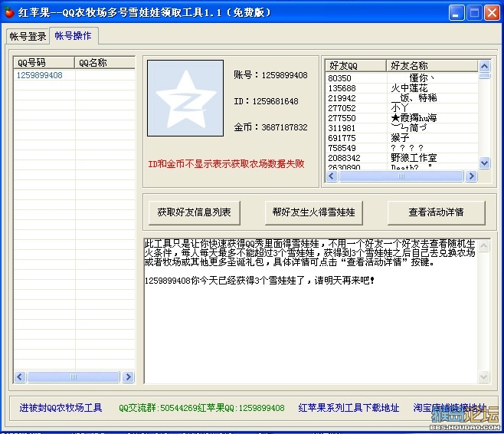Viewport: 504px width, 434px height.
Task: Click the log line about 3个雪娃娃
Action: tap(260, 281)
